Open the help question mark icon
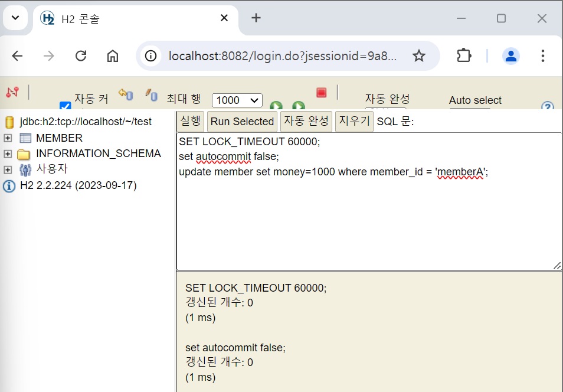This screenshot has height=392, width=563. pyautogui.click(x=548, y=106)
